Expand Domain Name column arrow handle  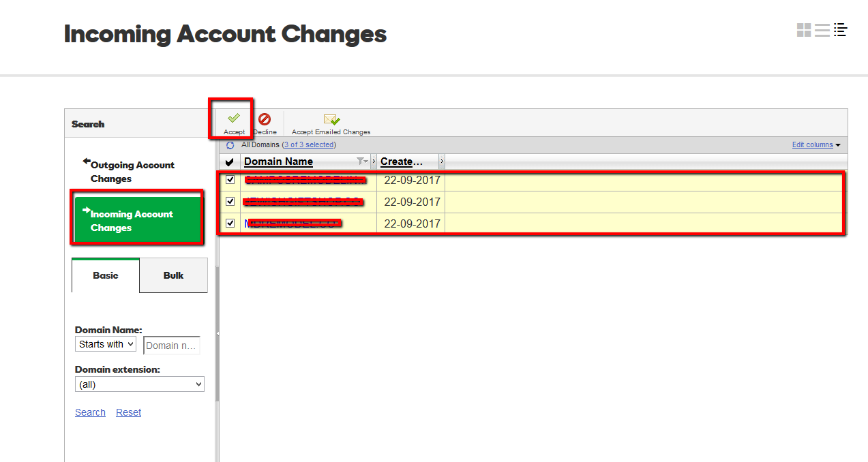tap(374, 161)
